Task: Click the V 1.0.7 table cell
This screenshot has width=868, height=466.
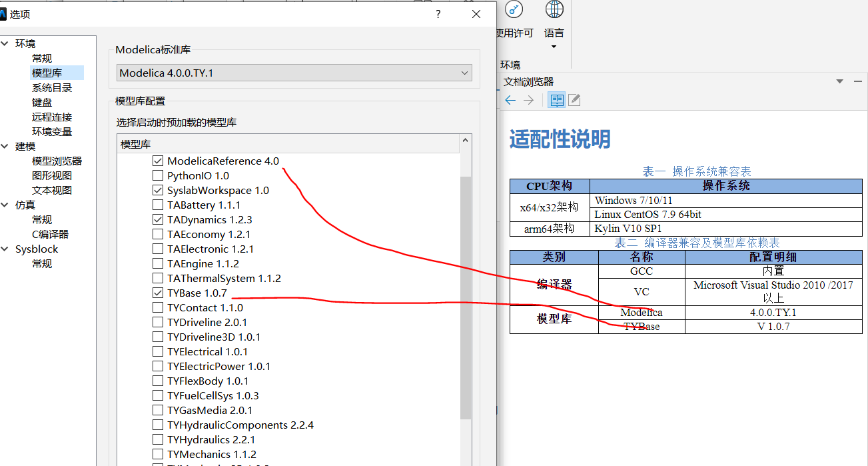Action: [x=773, y=326]
